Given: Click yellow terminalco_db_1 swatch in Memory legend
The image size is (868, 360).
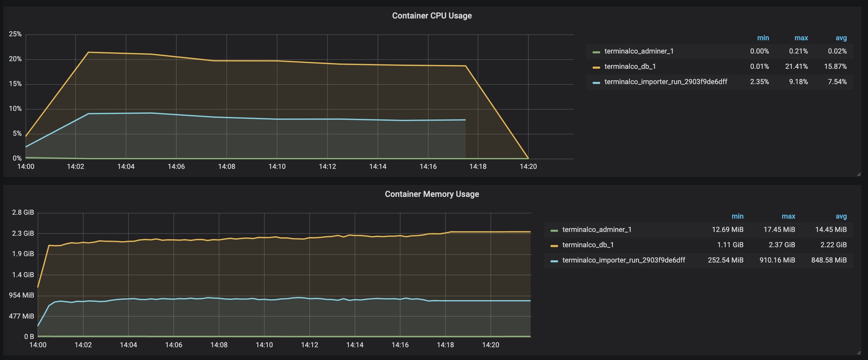Looking at the screenshot, I should (x=554, y=246).
